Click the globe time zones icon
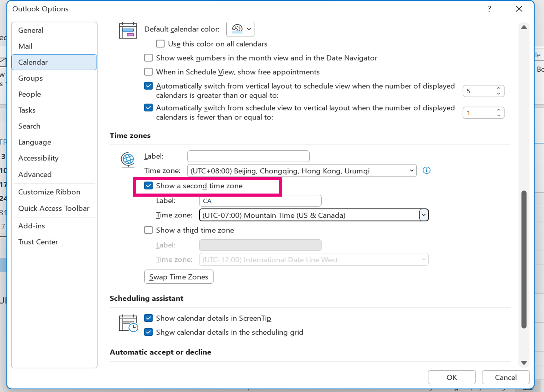This screenshot has height=392, width=544. 128,160
